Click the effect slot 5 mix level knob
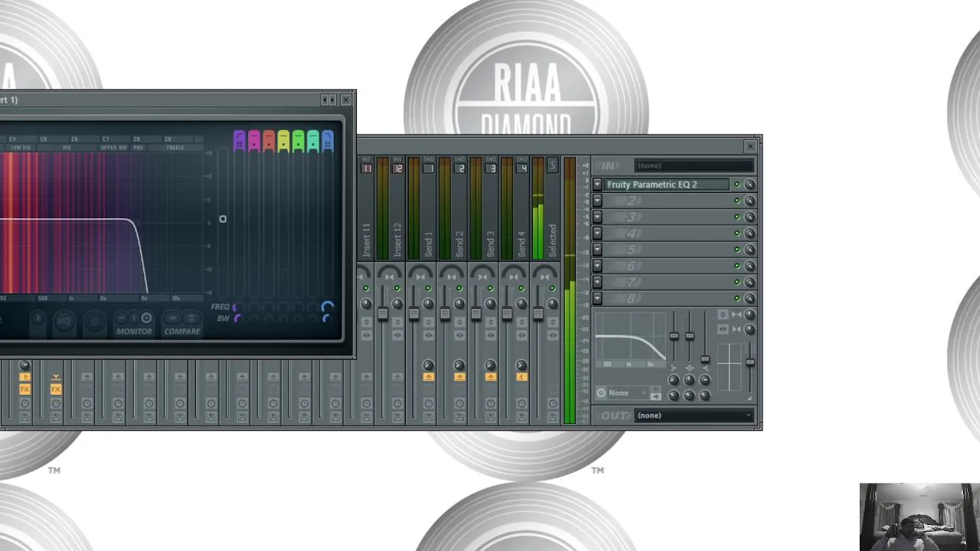This screenshot has width=980, height=551. [750, 249]
